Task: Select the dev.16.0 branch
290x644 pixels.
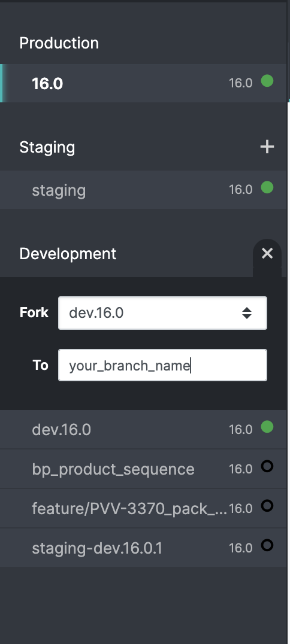Action: 143,429
